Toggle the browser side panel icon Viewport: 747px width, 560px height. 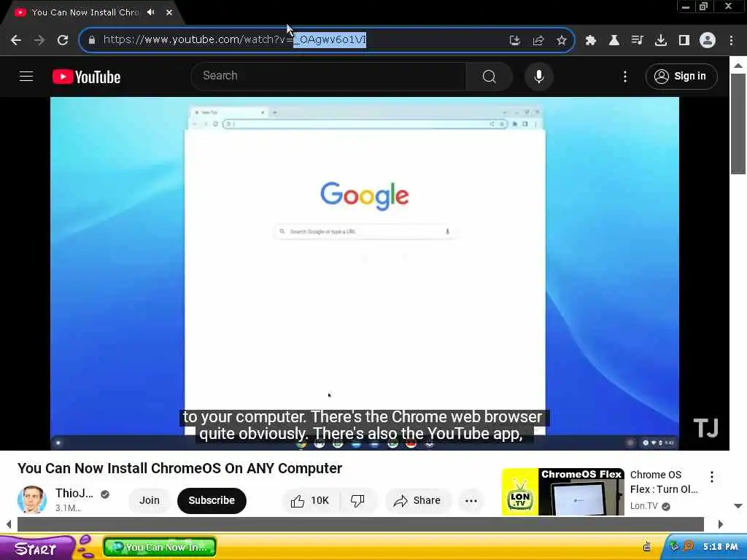click(x=684, y=40)
